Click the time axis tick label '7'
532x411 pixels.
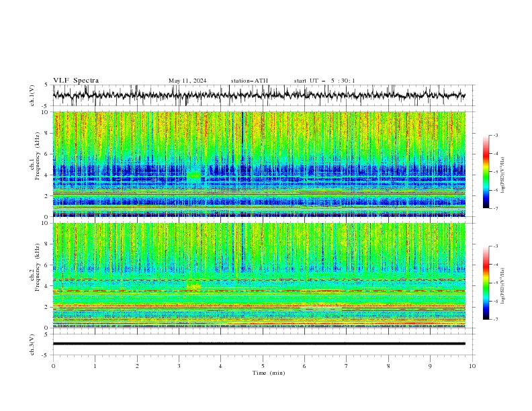tap(347, 366)
